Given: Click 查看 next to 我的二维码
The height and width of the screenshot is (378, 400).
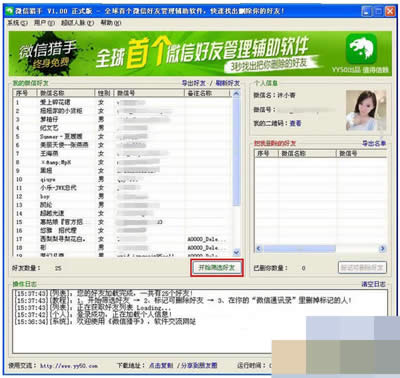Looking at the screenshot, I should pos(295,123).
